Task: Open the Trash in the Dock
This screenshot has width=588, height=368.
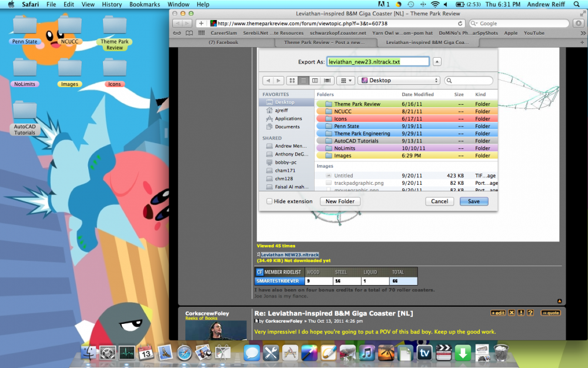Action: click(x=501, y=353)
